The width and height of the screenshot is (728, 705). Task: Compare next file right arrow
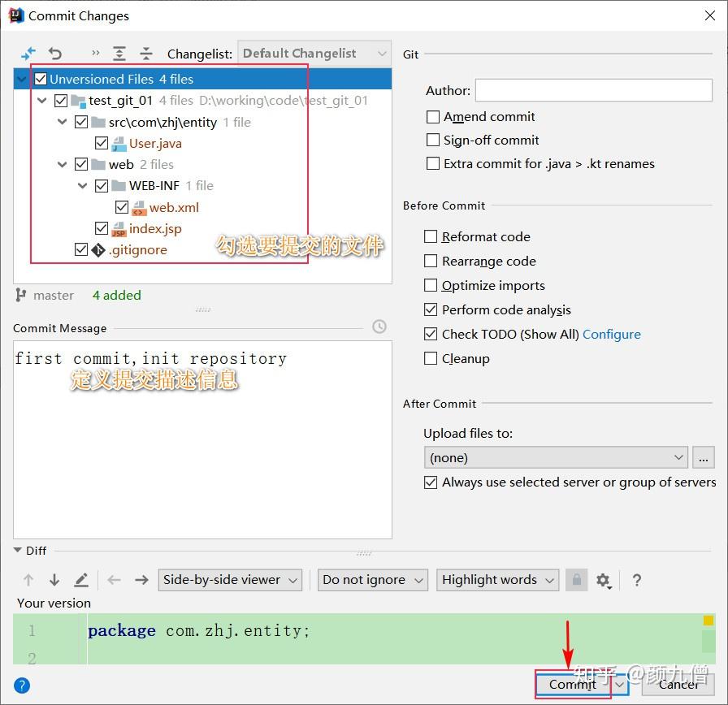click(141, 580)
